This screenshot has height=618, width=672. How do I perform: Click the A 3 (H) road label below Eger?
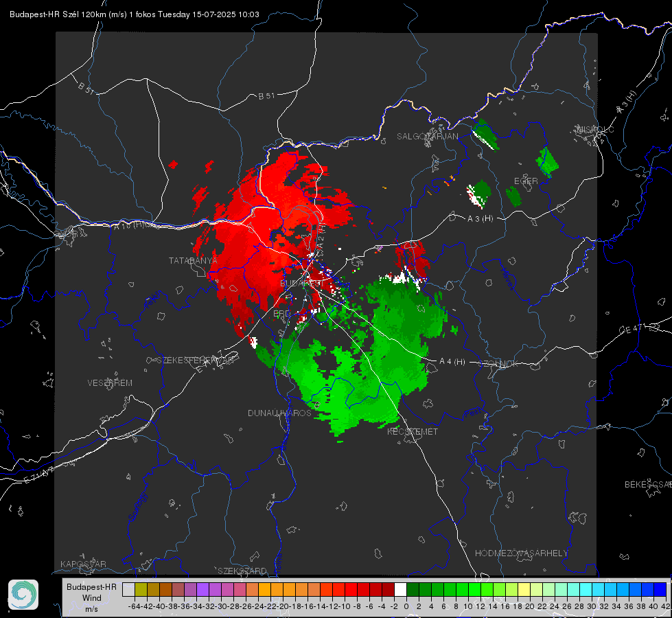480,219
